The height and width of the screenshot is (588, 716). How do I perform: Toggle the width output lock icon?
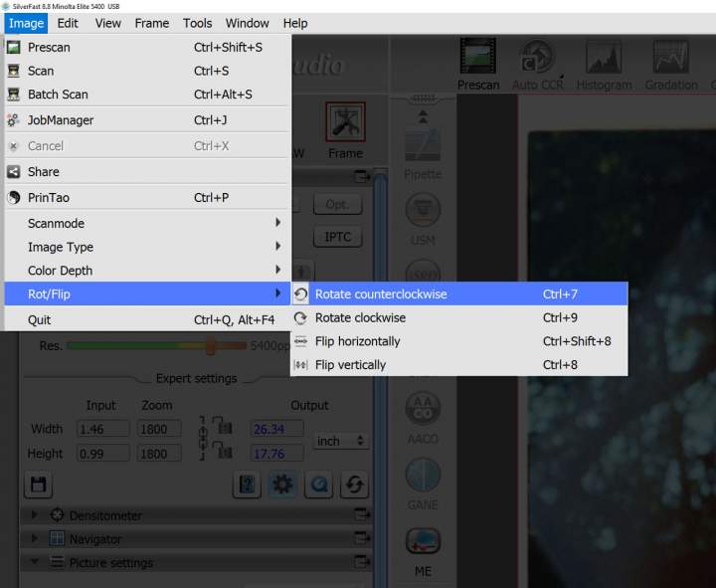(x=225, y=426)
